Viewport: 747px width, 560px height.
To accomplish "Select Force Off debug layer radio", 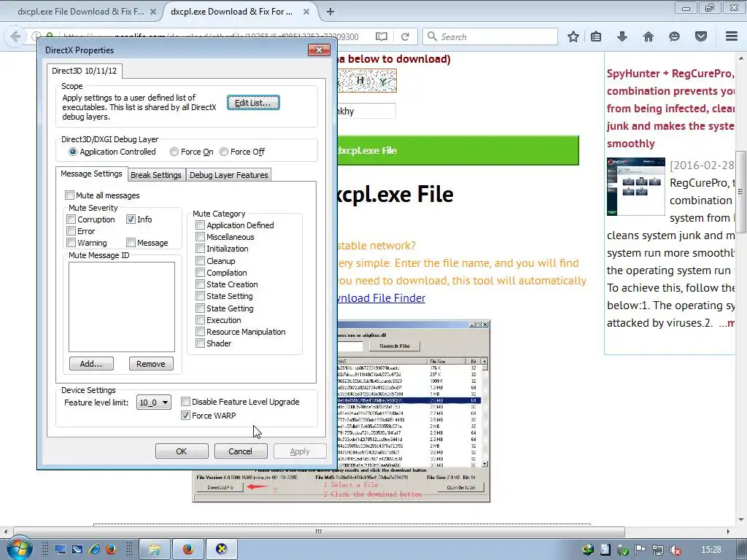I will pyautogui.click(x=224, y=152).
